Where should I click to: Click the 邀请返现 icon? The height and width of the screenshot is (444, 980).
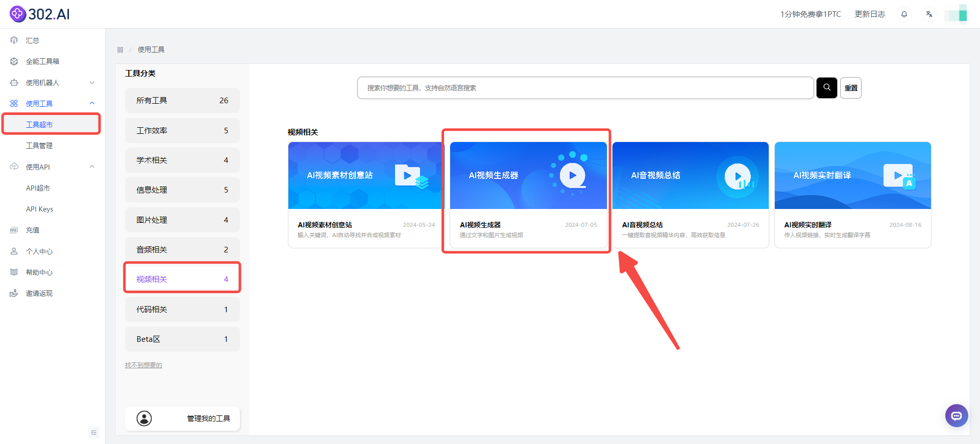14,293
